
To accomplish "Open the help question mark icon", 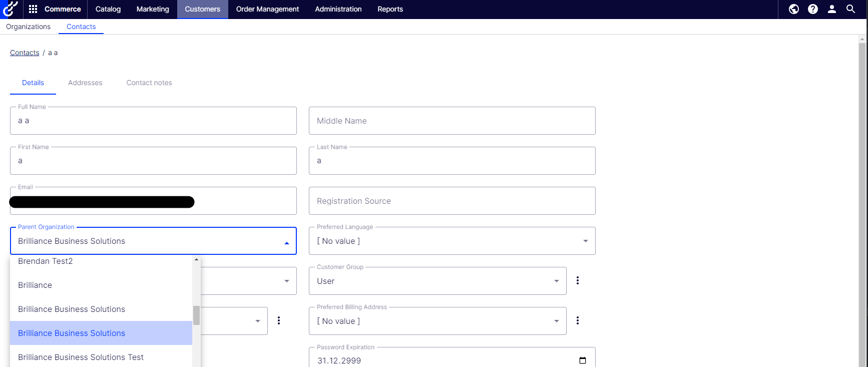I will (x=813, y=9).
